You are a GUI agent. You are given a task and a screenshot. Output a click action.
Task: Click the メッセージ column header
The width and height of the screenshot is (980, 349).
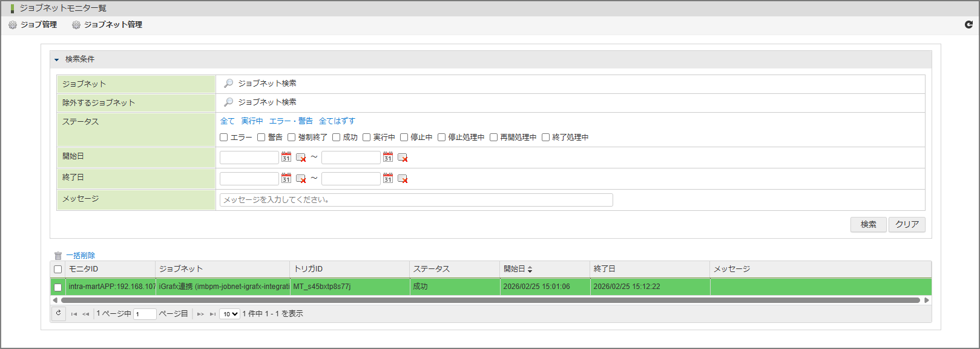820,269
